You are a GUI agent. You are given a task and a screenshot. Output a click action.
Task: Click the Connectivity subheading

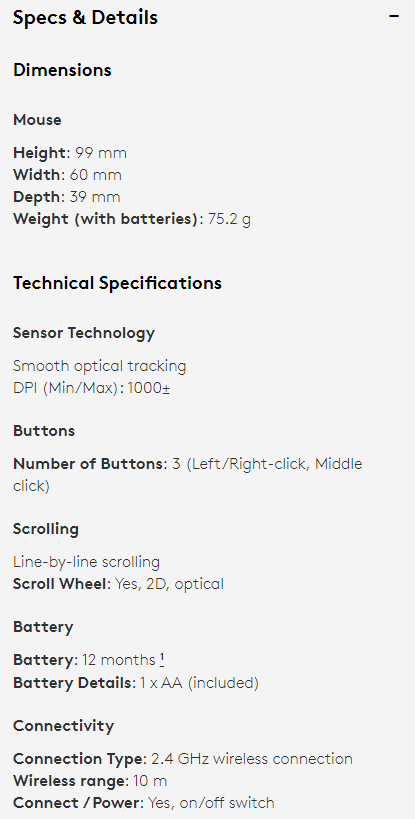(63, 726)
